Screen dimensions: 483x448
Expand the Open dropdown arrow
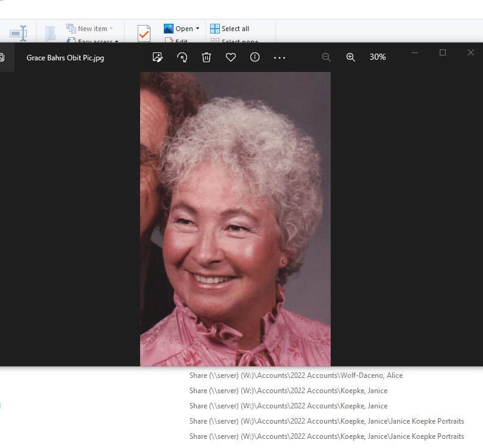pos(197,29)
